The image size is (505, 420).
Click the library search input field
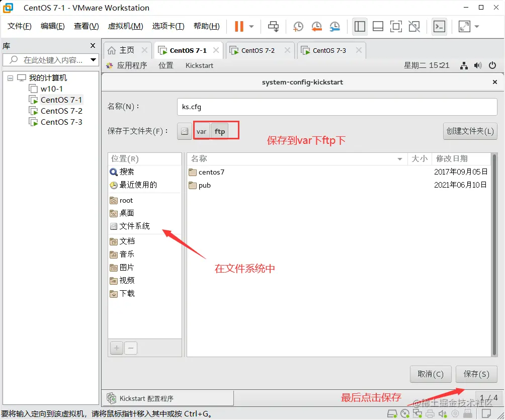51,60
